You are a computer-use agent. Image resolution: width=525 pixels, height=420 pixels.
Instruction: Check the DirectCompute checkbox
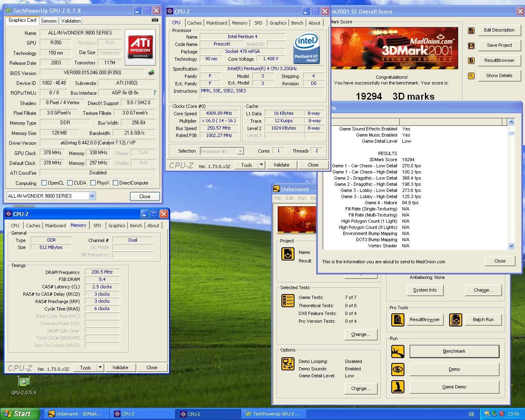pyautogui.click(x=116, y=183)
